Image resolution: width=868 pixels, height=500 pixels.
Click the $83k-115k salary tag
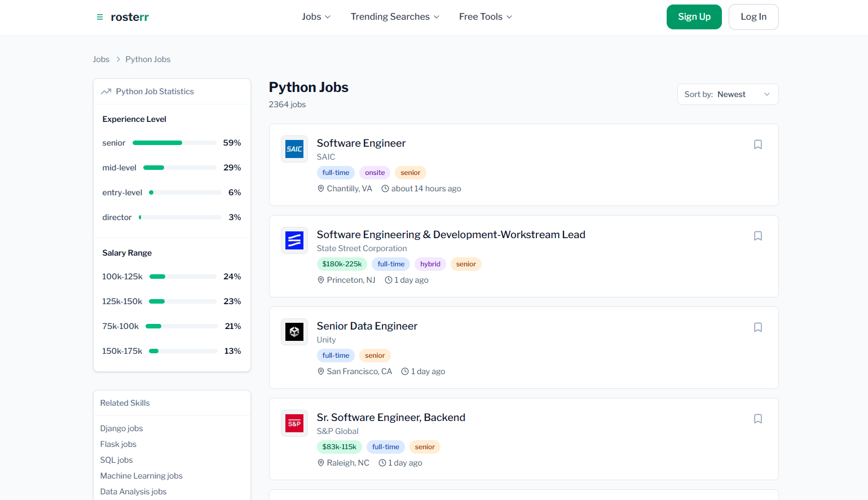pyautogui.click(x=339, y=447)
